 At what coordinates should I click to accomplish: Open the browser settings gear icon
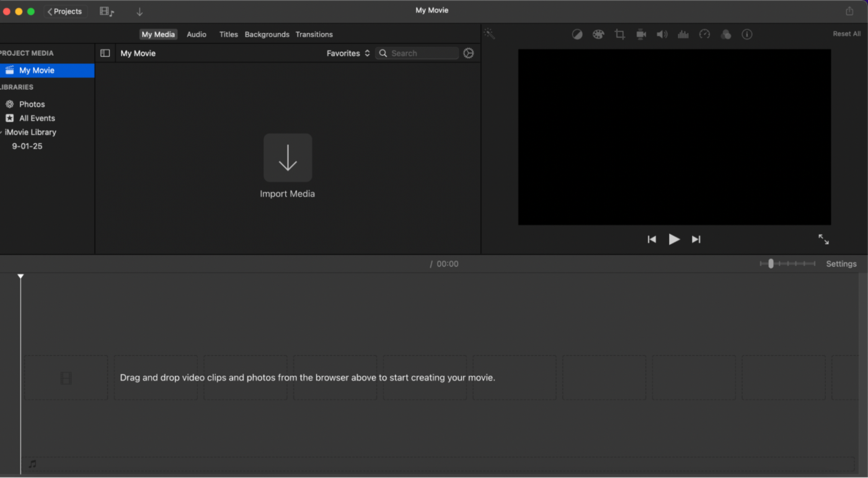pyautogui.click(x=469, y=53)
